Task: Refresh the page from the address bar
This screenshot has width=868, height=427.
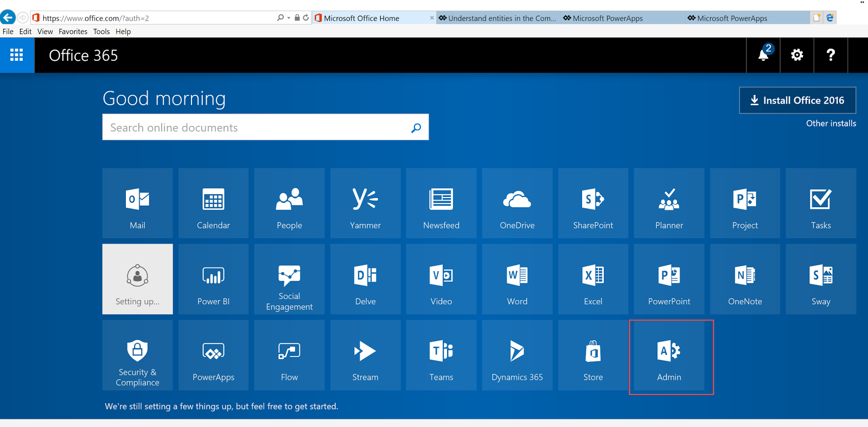Action: point(306,18)
